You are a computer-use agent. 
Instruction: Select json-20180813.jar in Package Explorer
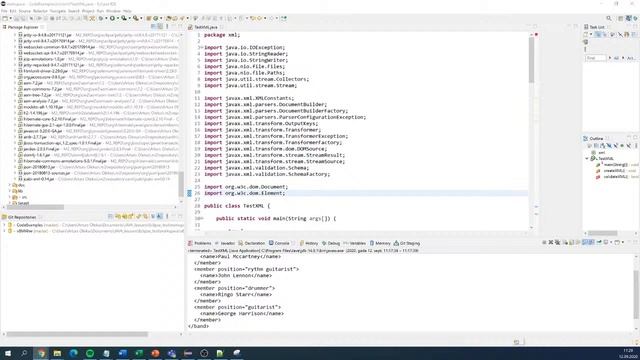(x=39, y=167)
